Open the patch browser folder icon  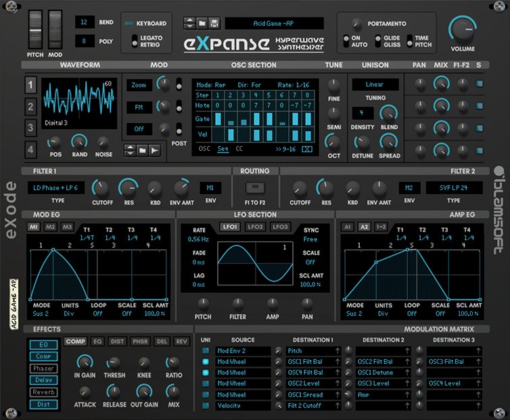[202, 23]
